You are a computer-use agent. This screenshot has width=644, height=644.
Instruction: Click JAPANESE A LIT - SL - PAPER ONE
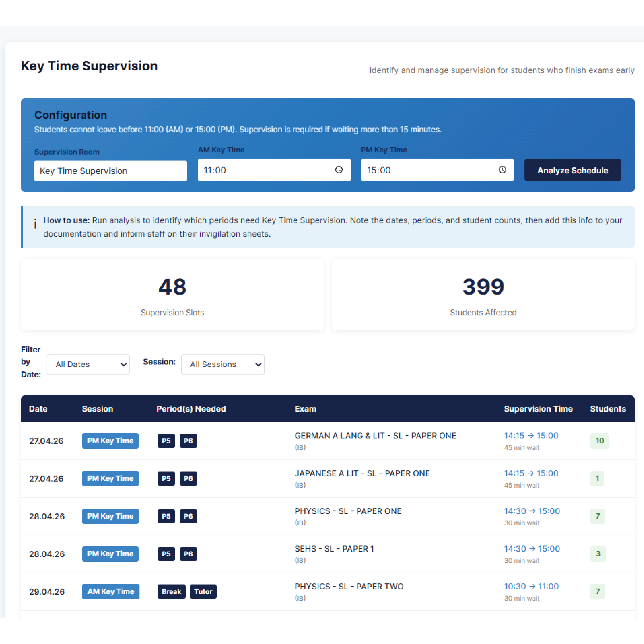pos(362,473)
